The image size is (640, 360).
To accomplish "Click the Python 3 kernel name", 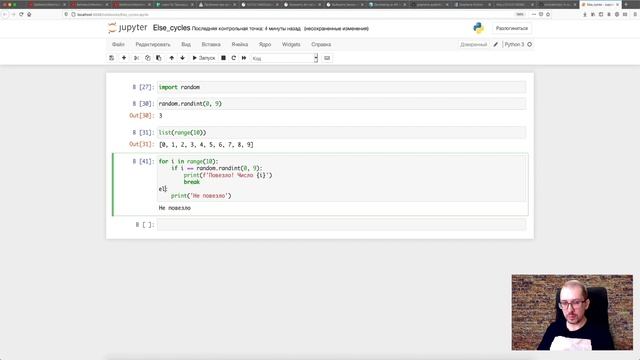I will click(x=514, y=44).
